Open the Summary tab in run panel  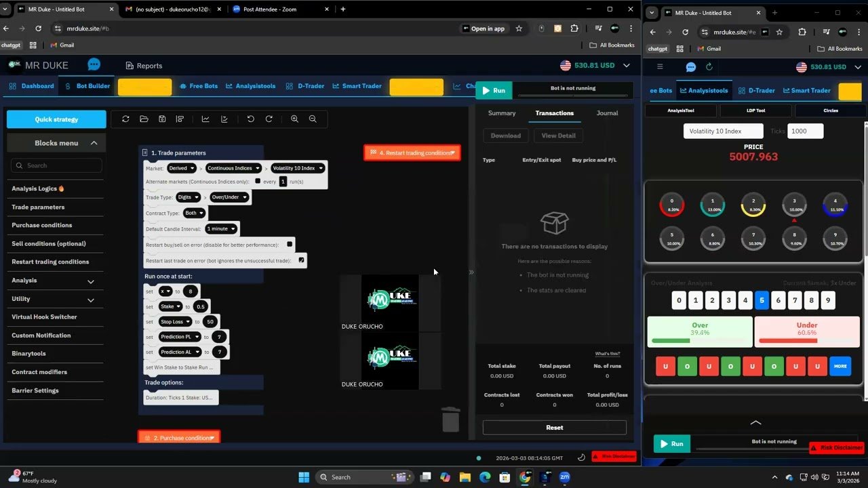(502, 113)
